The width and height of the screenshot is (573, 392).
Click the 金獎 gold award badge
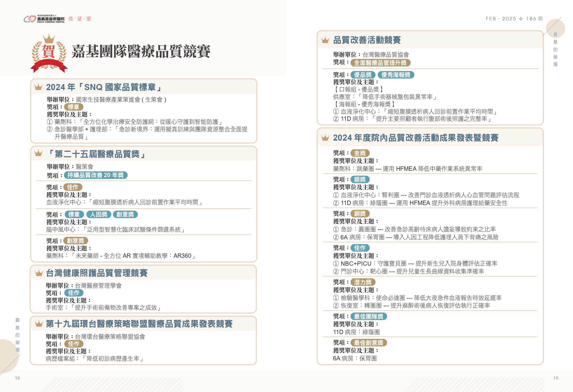coord(360,153)
